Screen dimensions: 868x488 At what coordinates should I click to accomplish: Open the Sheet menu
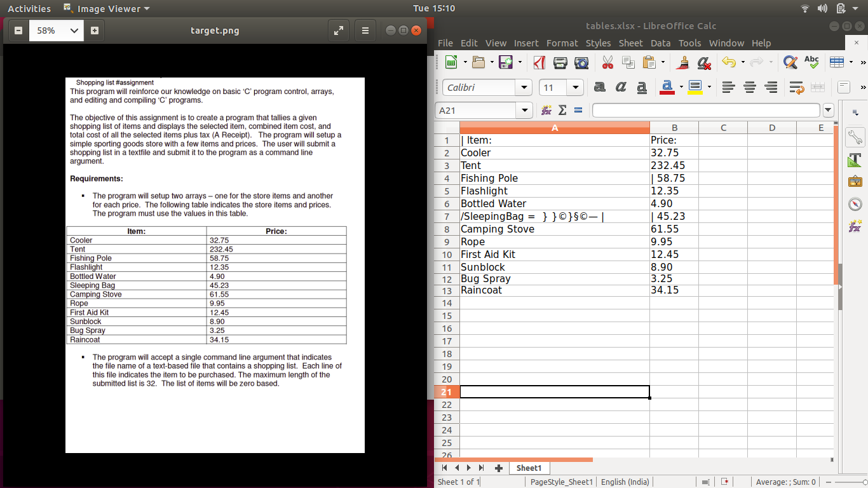[631, 43]
